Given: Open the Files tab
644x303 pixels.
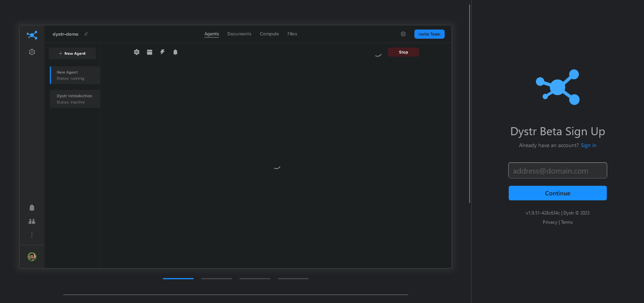Looking at the screenshot, I should click(292, 34).
